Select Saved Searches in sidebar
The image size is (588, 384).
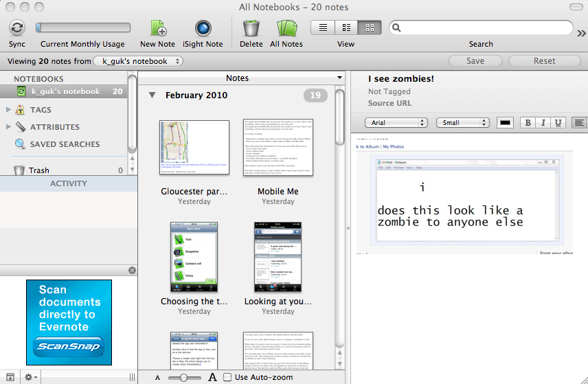point(65,144)
